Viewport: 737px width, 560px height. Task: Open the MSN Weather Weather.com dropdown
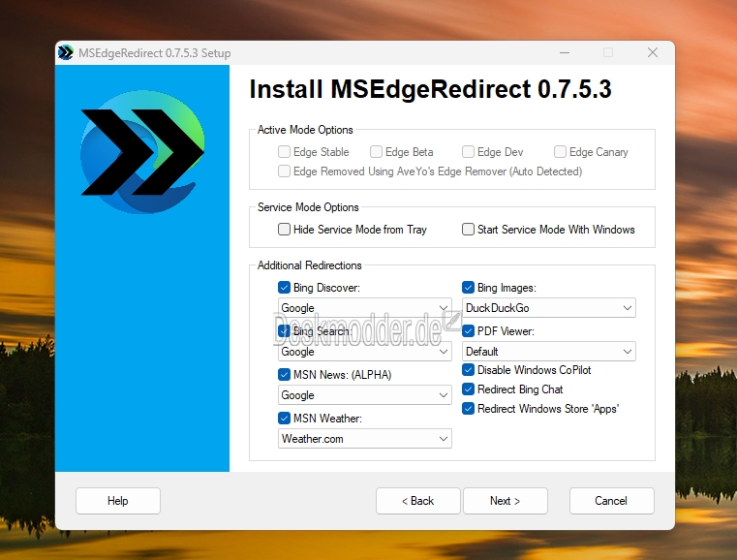pos(365,438)
